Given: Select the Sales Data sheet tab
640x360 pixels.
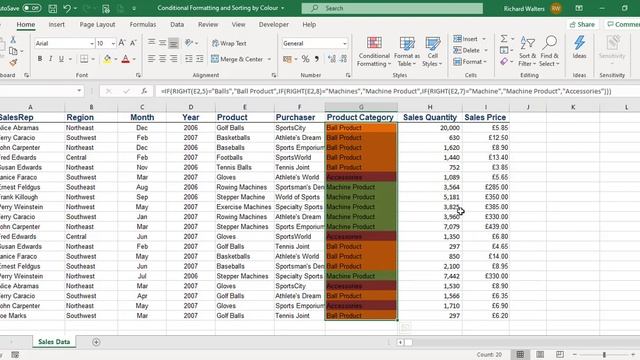Looking at the screenshot, I should coord(54,342).
